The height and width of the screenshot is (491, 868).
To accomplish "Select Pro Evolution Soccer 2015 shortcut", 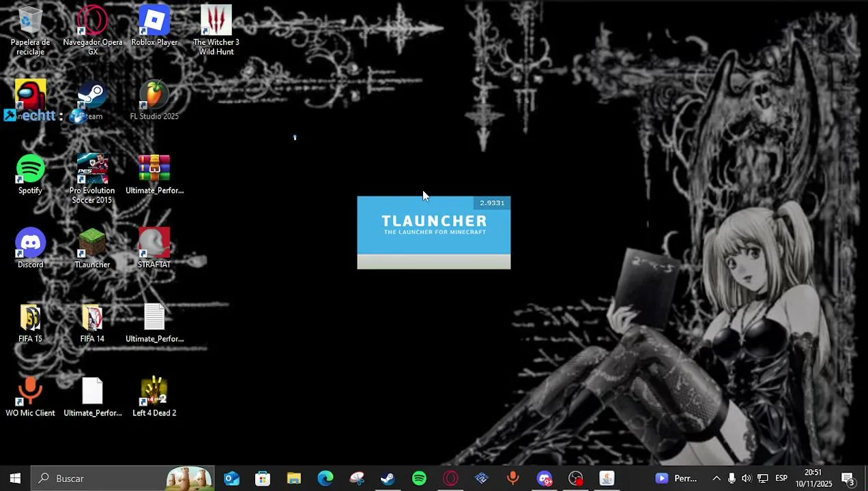I will pos(92,179).
